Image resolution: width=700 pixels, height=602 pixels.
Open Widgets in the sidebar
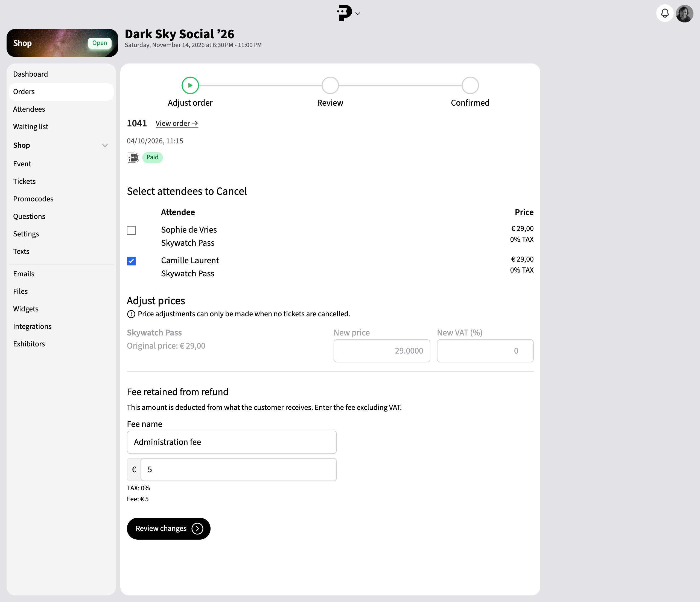61,309
